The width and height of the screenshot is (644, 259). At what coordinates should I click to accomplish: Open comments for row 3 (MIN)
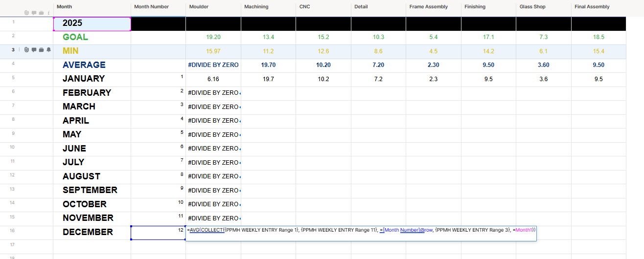click(x=34, y=50)
